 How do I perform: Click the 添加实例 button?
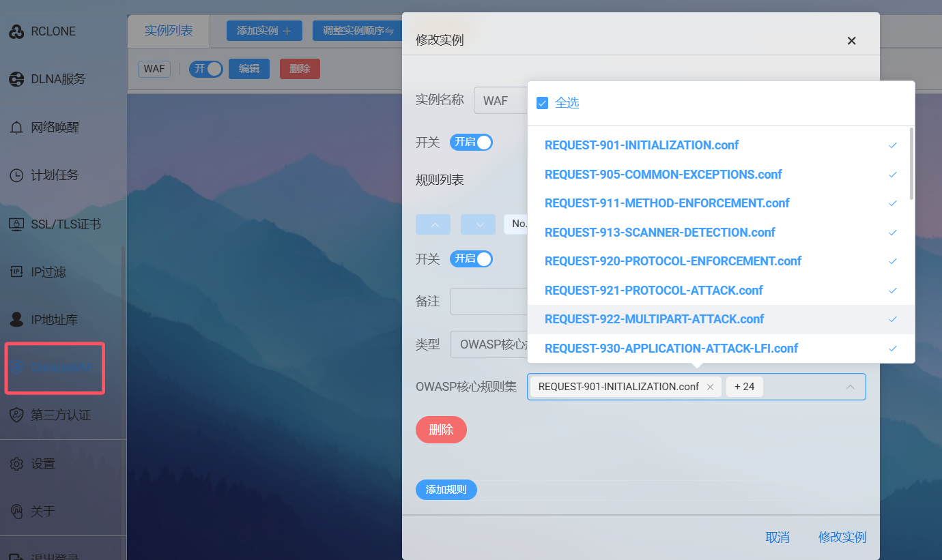(264, 31)
